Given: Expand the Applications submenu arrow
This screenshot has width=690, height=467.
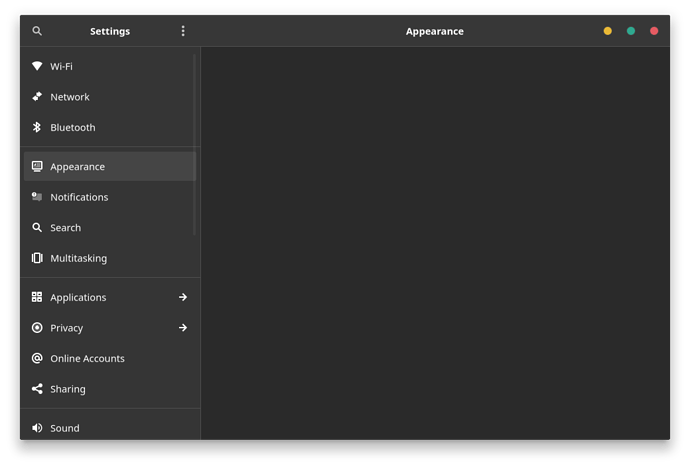Looking at the screenshot, I should (x=183, y=297).
